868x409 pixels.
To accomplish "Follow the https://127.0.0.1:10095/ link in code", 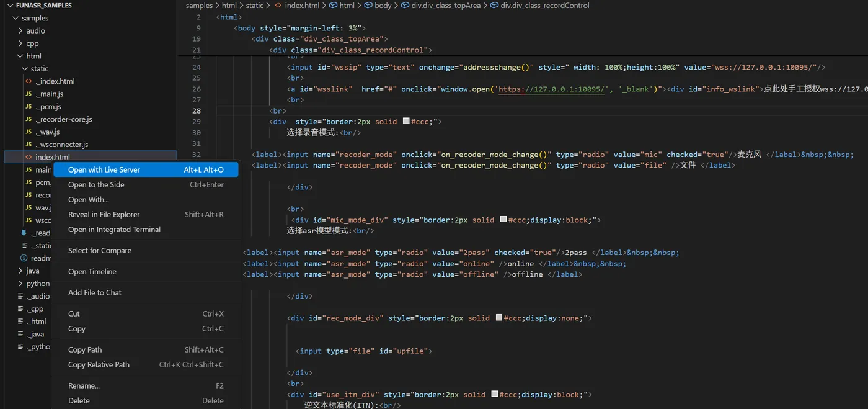I will click(x=552, y=89).
